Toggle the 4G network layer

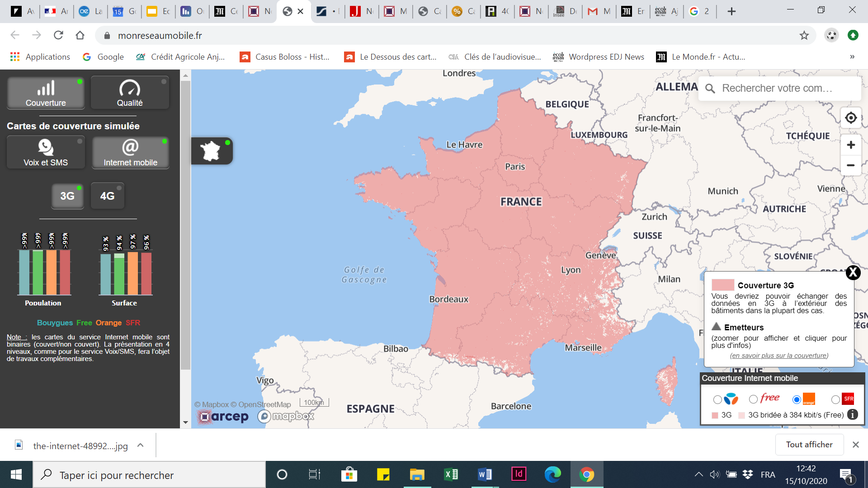tap(107, 196)
